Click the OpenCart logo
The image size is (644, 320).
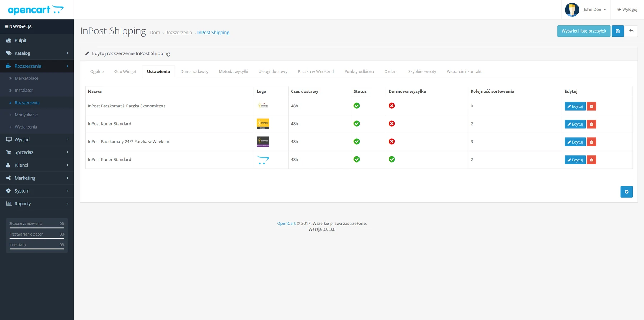point(35,10)
